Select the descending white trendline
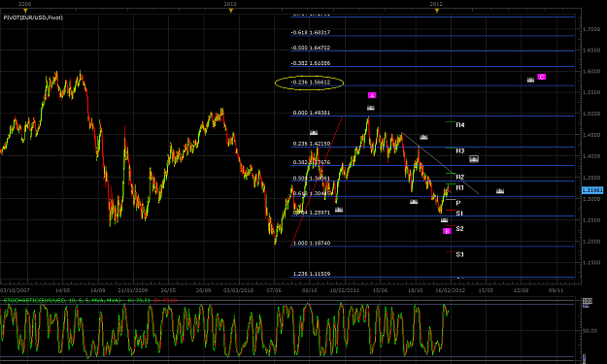The height and width of the screenshot is (364, 607). tap(441, 163)
